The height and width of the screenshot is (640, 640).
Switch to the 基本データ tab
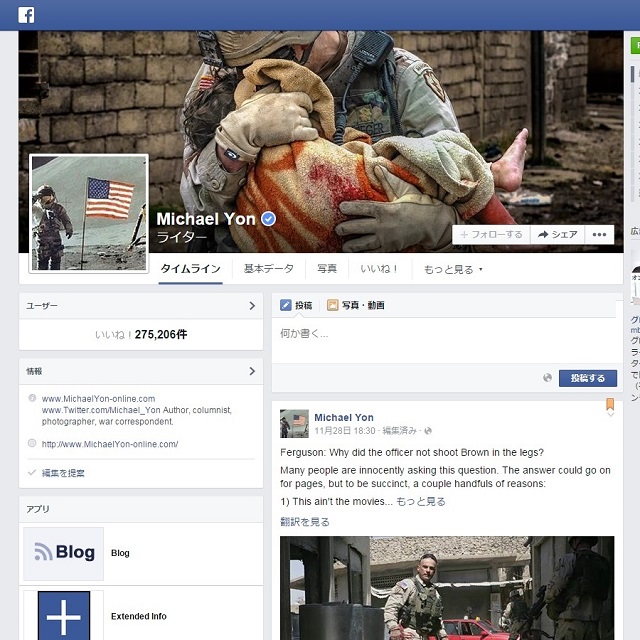pyautogui.click(x=269, y=269)
